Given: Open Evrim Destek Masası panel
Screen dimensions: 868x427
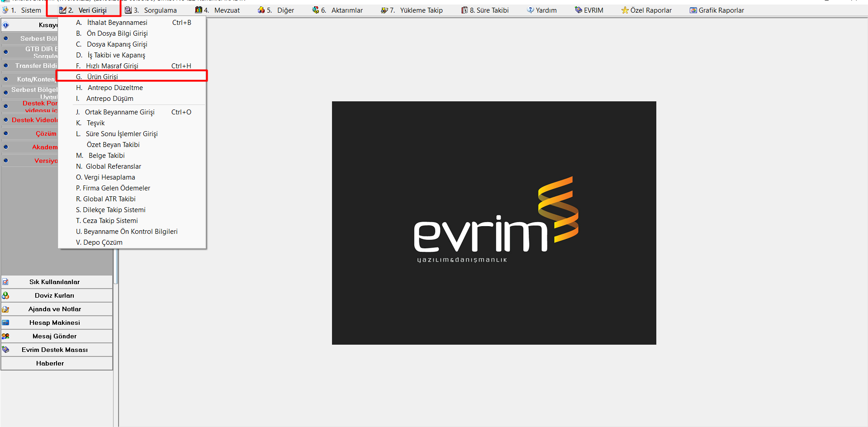Looking at the screenshot, I should 57,350.
